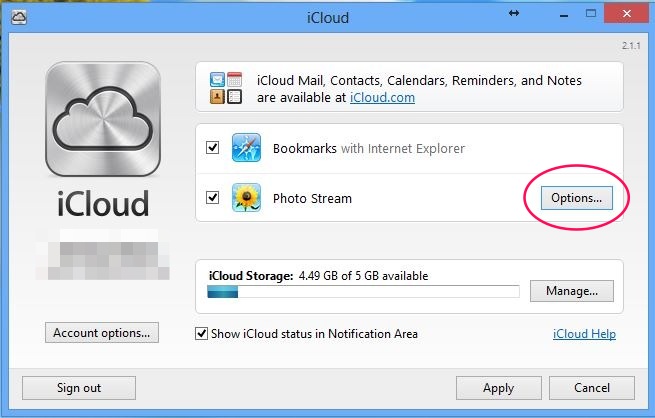The width and height of the screenshot is (655, 418).
Task: Click the large iCloud cloud logo
Action: (101, 119)
